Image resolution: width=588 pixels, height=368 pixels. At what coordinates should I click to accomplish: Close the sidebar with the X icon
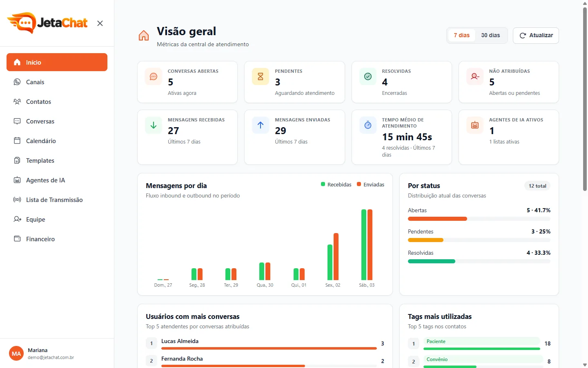coord(100,23)
